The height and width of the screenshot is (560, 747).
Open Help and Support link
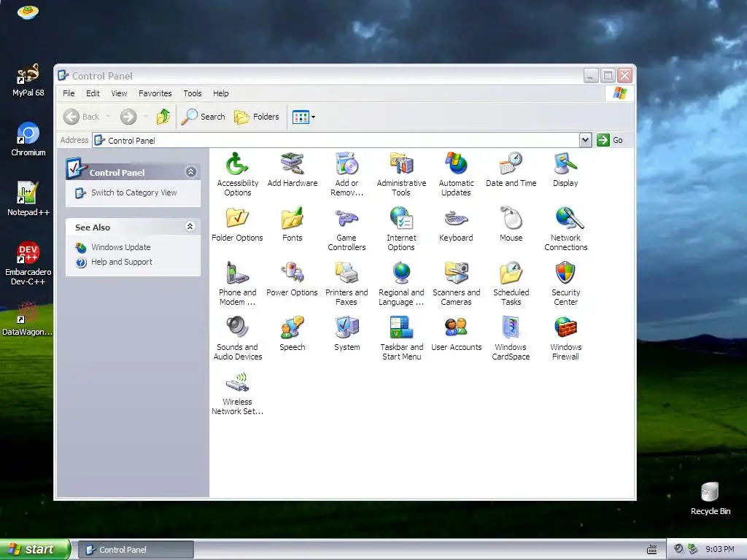pyautogui.click(x=122, y=262)
